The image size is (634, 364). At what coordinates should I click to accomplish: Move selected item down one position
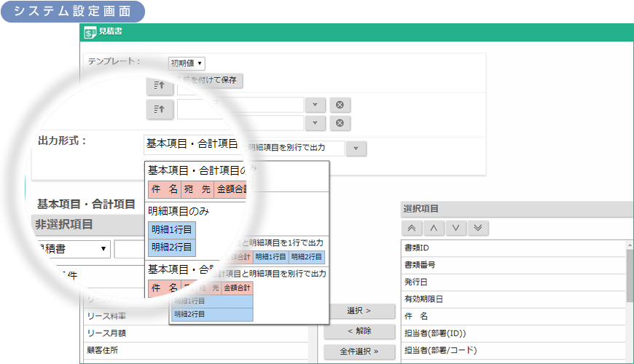click(455, 228)
